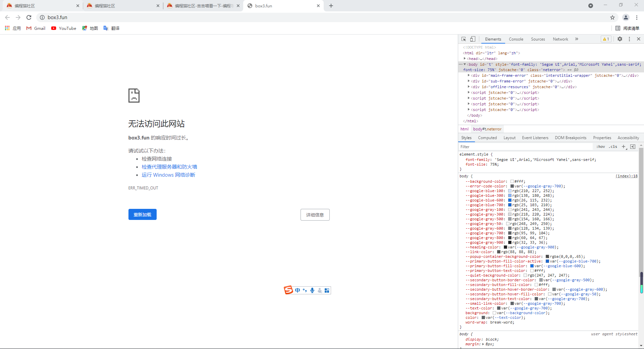644x349 pixels.
Task: Open the Chrome profile avatar
Action: click(626, 17)
